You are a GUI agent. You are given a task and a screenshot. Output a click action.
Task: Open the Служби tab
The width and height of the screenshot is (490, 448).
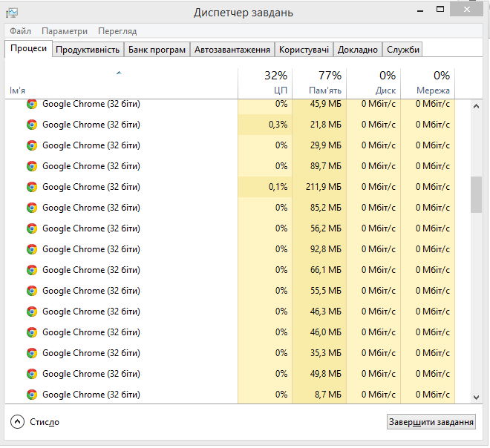click(x=403, y=50)
